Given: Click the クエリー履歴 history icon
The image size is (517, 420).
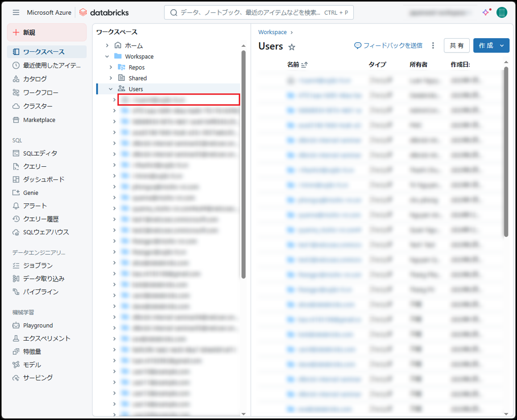Looking at the screenshot, I should coord(16,219).
